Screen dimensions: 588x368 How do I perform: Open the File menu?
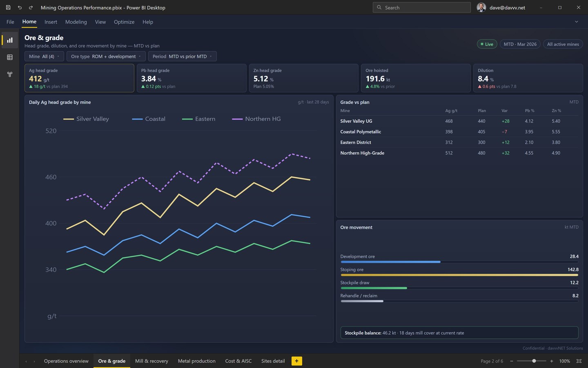[10, 22]
